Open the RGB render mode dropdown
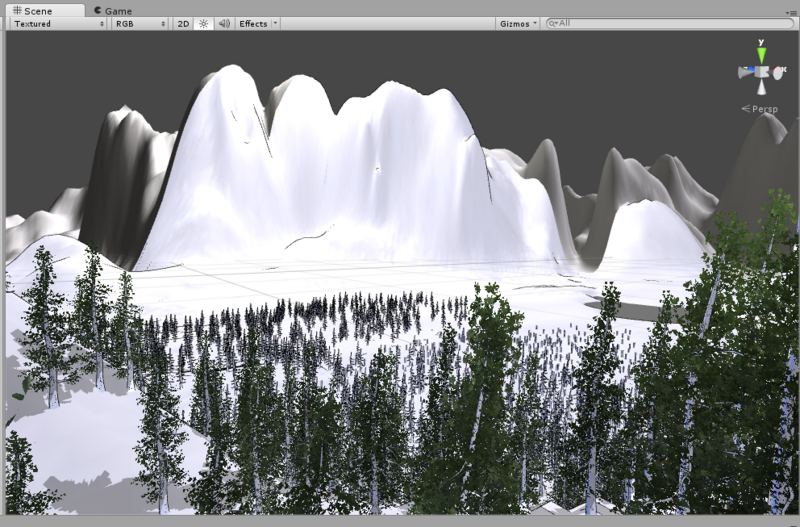Viewport: 800px width, 527px height. 138,23
